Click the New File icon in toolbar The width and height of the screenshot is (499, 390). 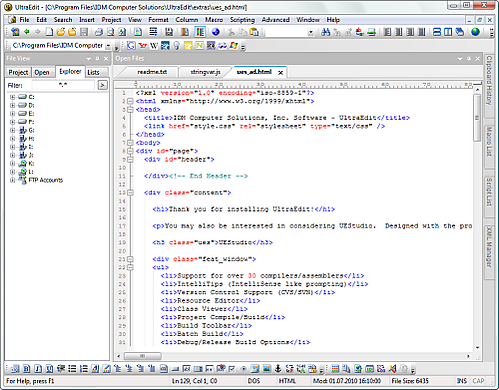pyautogui.click(x=49, y=32)
